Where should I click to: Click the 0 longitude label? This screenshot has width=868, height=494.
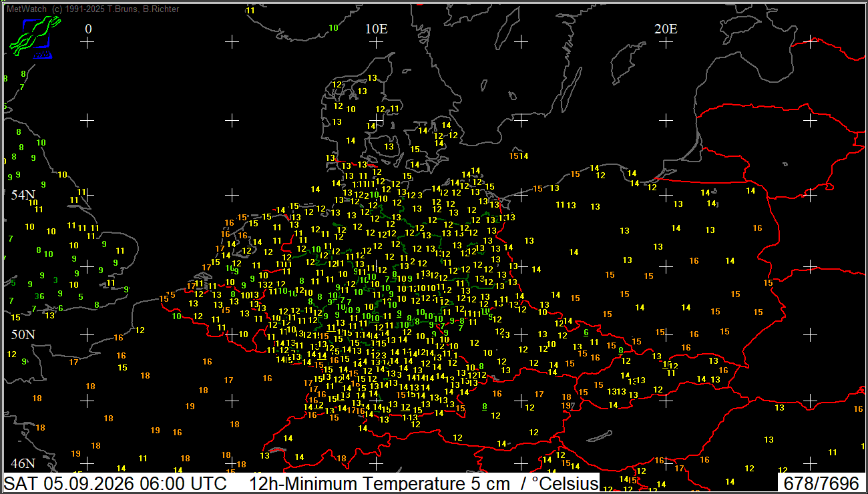[88, 29]
